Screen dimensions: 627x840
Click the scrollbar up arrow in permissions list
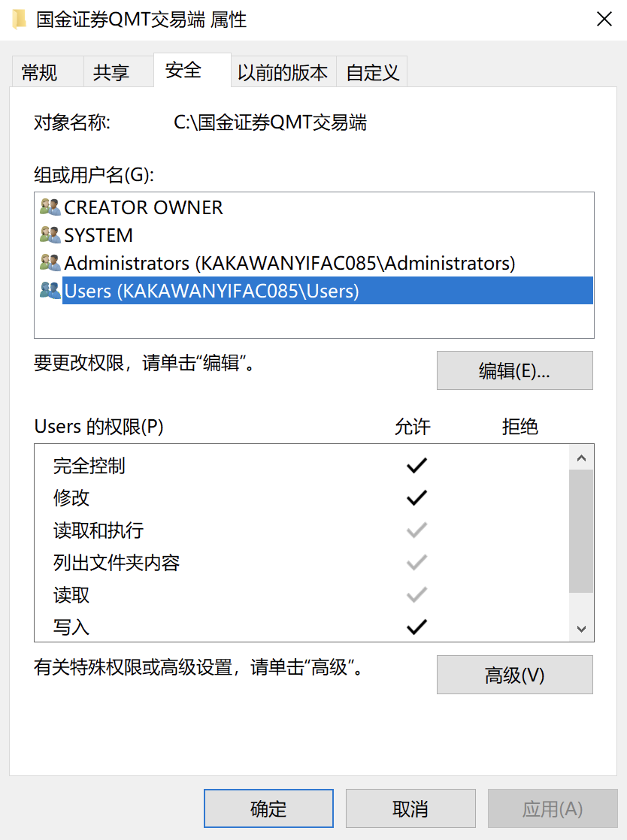[x=581, y=457]
